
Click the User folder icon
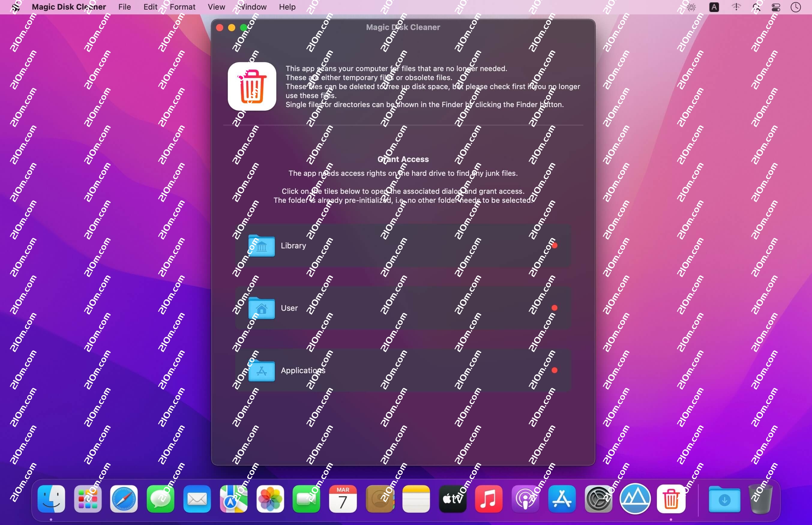(261, 308)
